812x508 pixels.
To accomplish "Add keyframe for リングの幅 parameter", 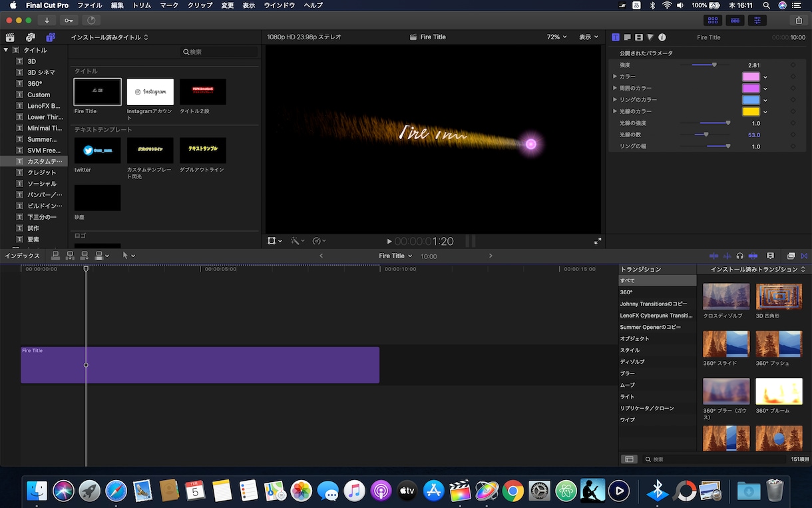I will 793,146.
